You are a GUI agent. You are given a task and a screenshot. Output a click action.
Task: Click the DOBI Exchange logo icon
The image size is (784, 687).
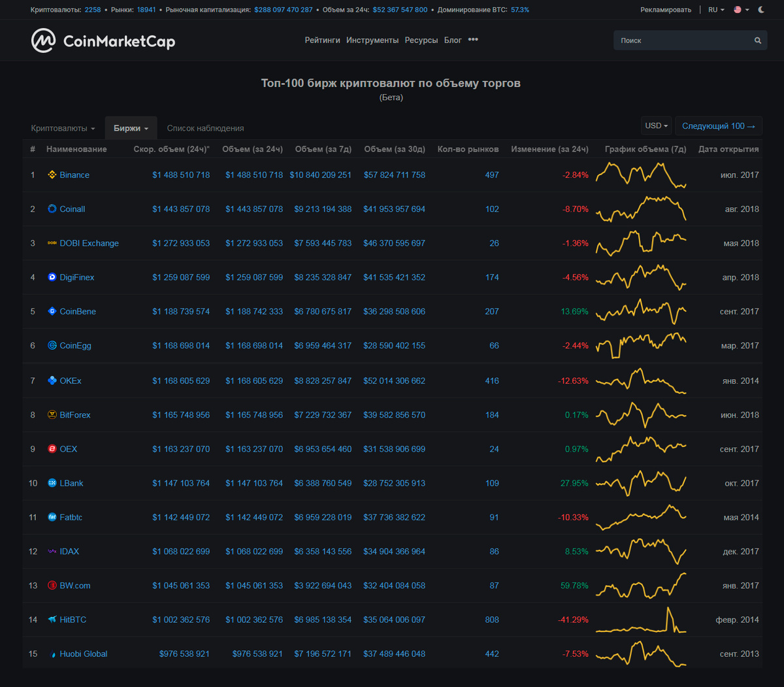[x=52, y=243]
